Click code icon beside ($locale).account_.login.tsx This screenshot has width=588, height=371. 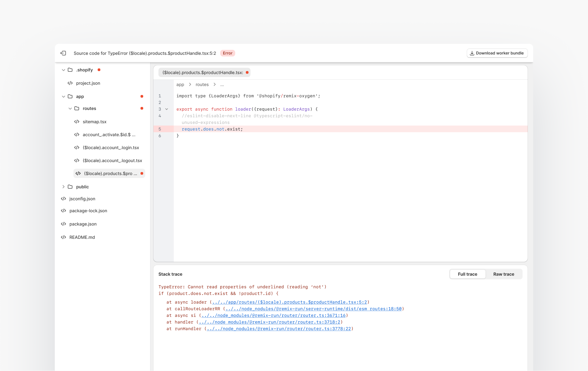(77, 147)
